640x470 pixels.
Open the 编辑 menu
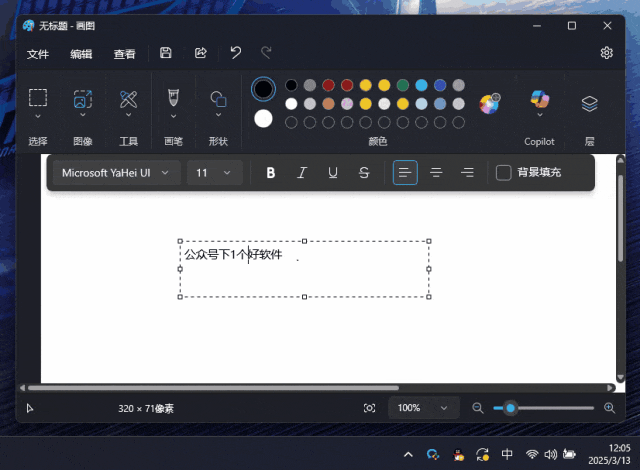81,54
